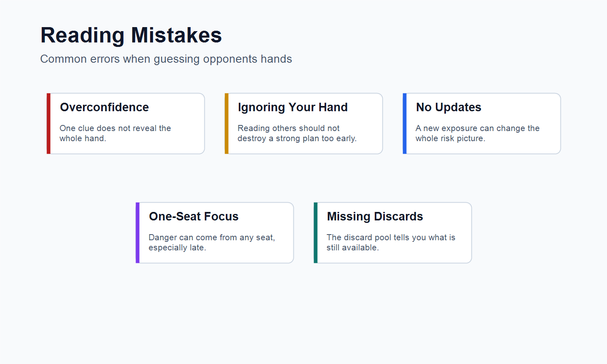Screen dimensions: 607x364
Task: Select the subtitle about guessing opponents hands
Action: 166,59
